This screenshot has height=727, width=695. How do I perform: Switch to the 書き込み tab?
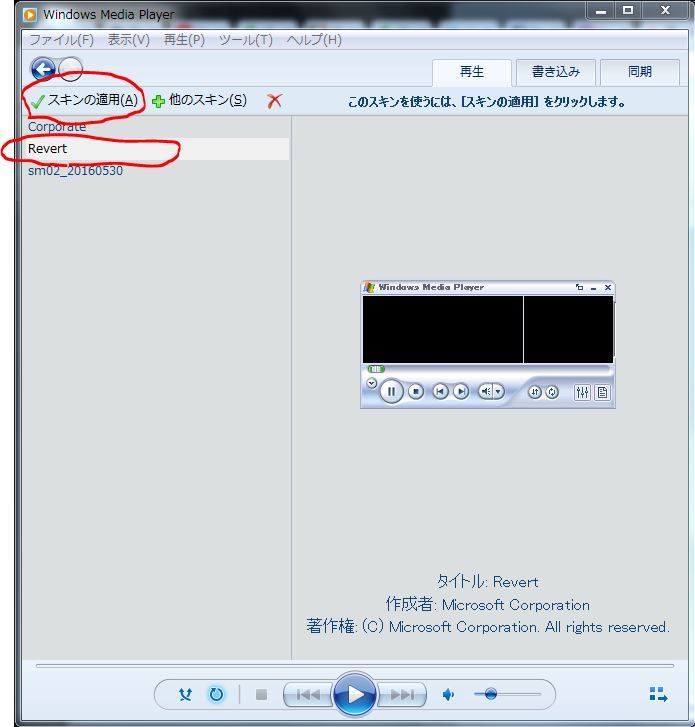pos(555,72)
